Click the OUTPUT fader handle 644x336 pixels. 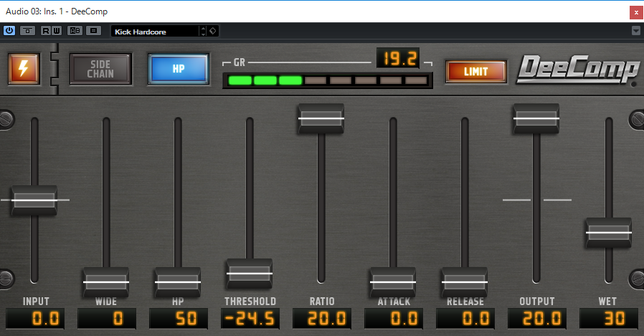(536, 118)
